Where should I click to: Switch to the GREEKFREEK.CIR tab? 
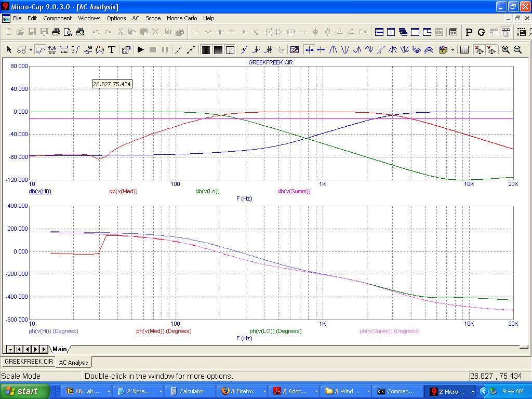coord(29,362)
